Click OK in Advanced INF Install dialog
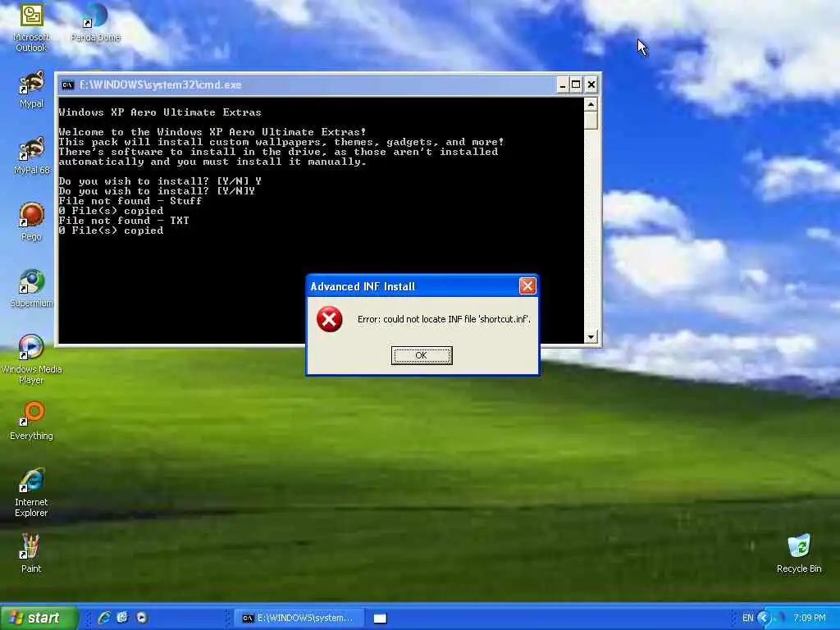840x630 pixels. click(x=422, y=355)
